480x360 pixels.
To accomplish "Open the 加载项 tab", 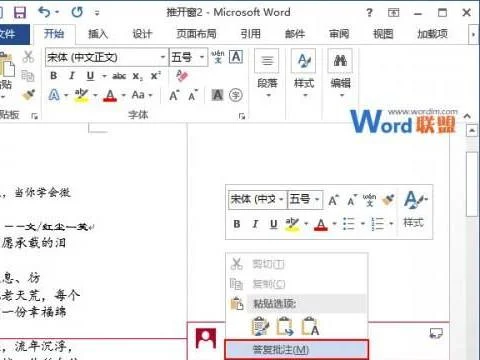I will (433, 34).
